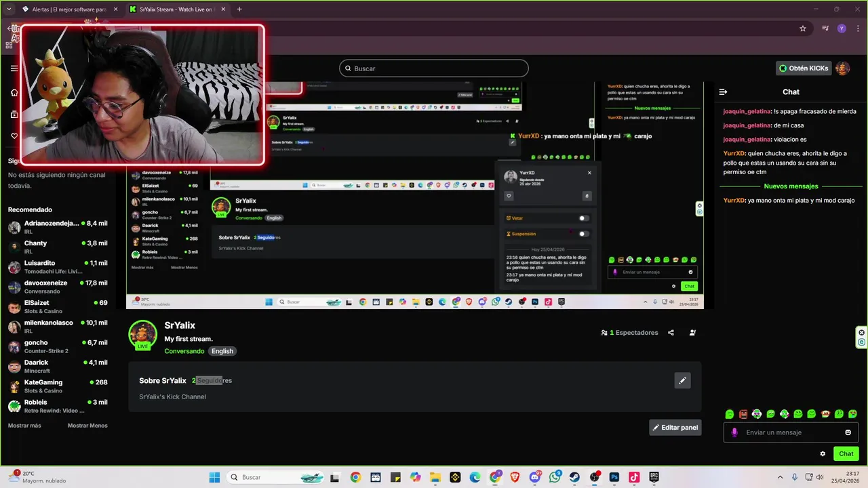Click the Nuevos mensajes divider label in chat

(x=791, y=186)
